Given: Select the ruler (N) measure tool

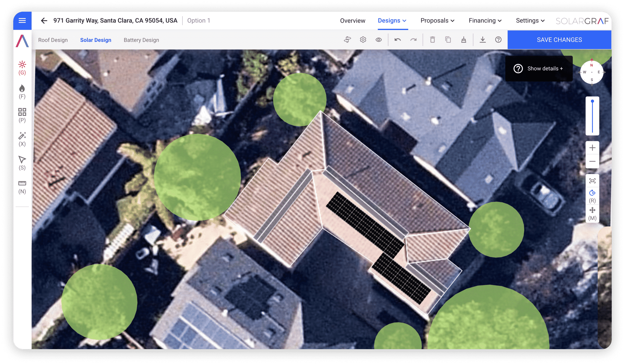Looking at the screenshot, I should click(x=22, y=187).
